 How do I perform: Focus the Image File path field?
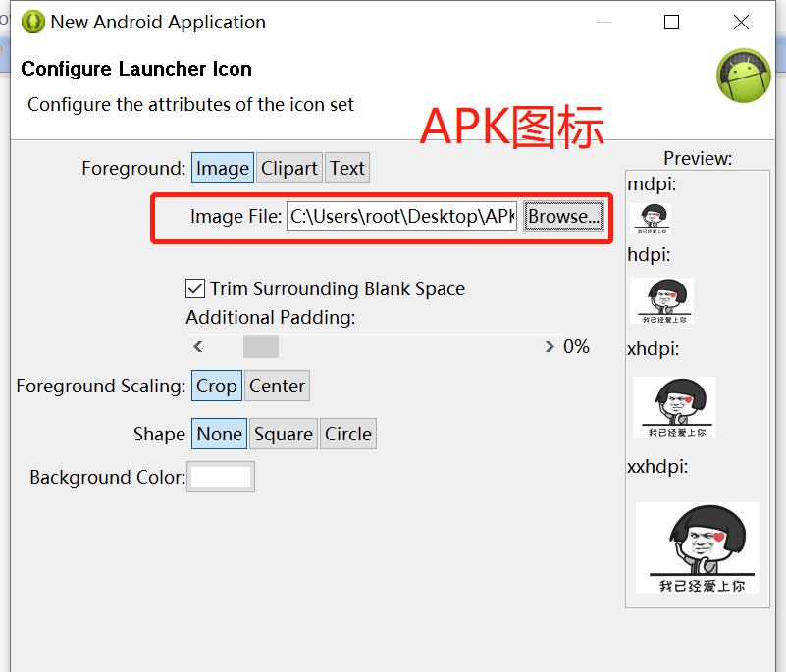(x=401, y=216)
